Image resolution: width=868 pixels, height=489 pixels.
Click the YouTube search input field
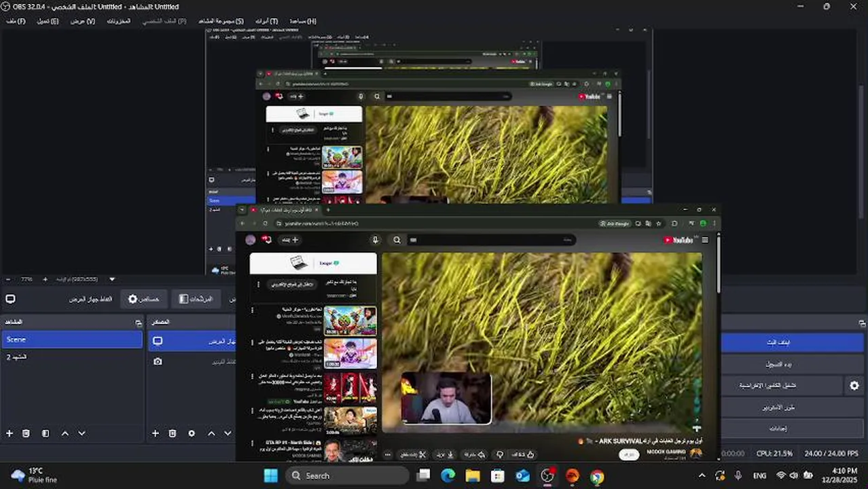pos(490,240)
